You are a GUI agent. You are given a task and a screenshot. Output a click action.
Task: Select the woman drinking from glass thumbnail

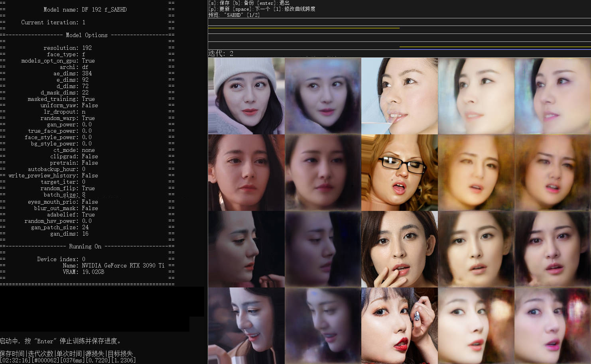point(399,96)
